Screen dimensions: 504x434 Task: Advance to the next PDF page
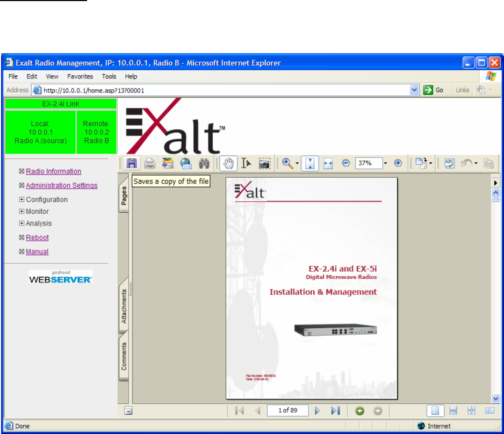tap(318, 410)
